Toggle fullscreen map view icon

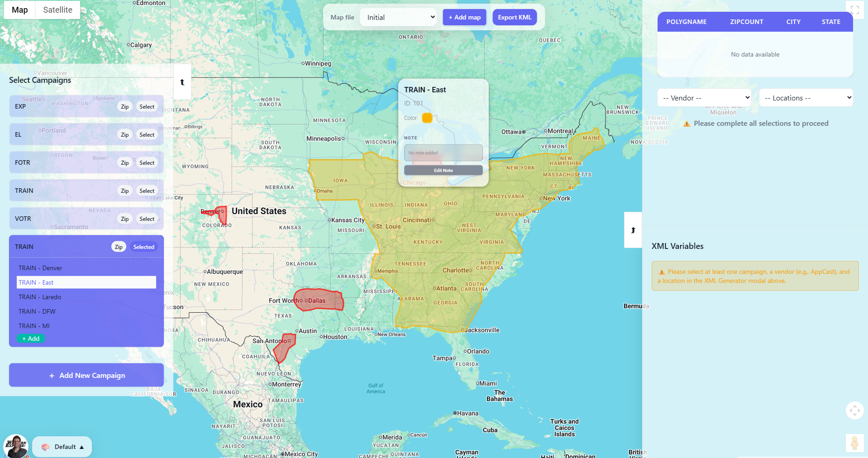pyautogui.click(x=854, y=10)
